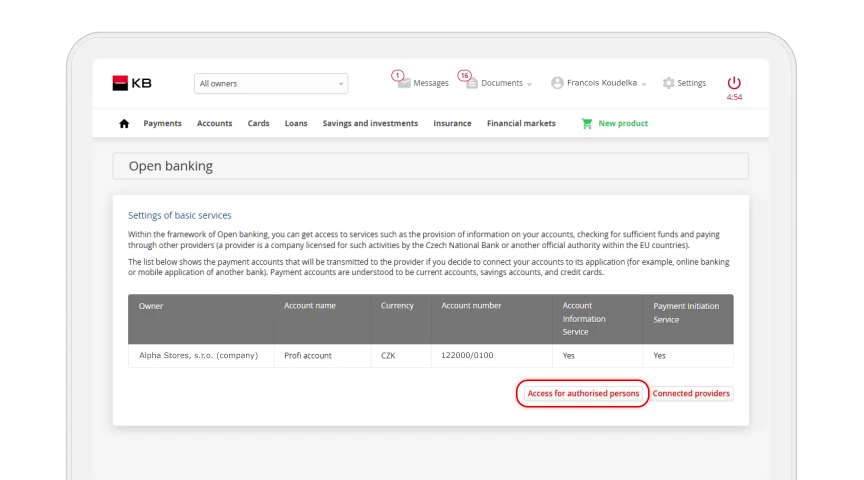Open Settings gear icon
Image resolution: width=864 pixels, height=480 pixels.
(668, 83)
